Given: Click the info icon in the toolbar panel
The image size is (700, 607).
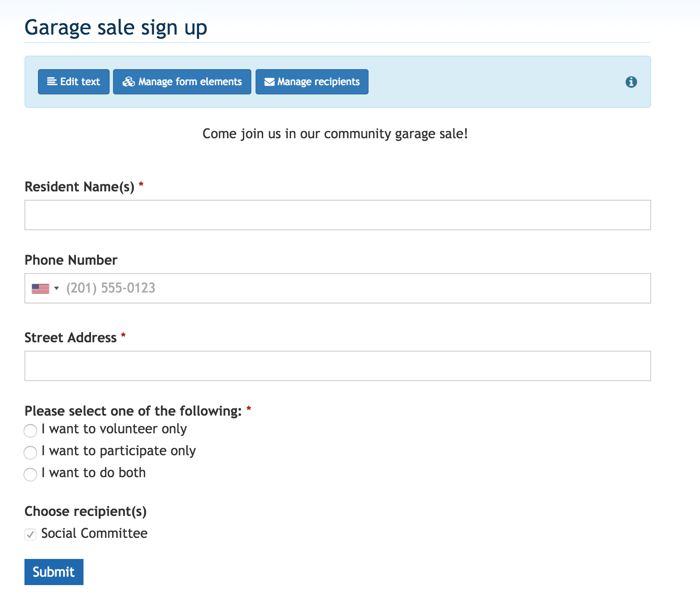Looking at the screenshot, I should pos(631,82).
